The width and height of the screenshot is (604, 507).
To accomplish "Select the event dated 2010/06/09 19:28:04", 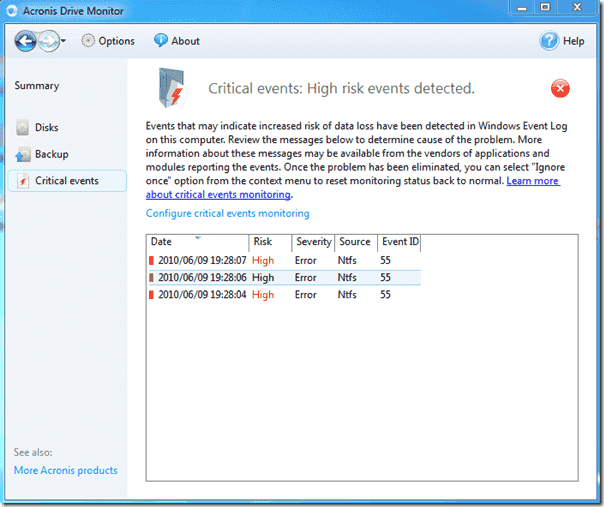I will [284, 295].
